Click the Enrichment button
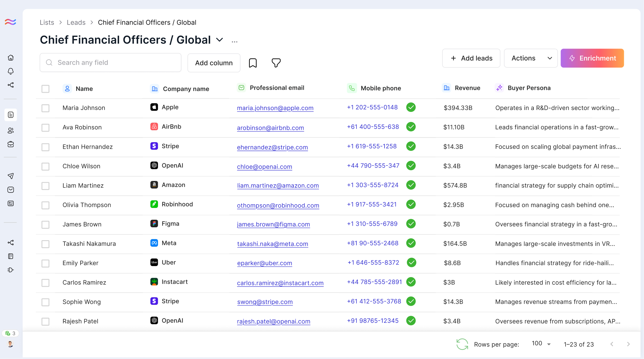This screenshot has width=644, height=359. pos(592,58)
